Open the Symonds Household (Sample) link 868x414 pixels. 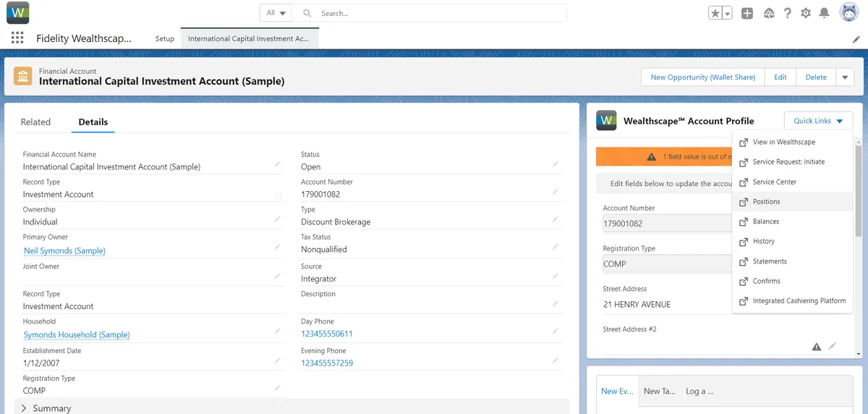click(77, 334)
